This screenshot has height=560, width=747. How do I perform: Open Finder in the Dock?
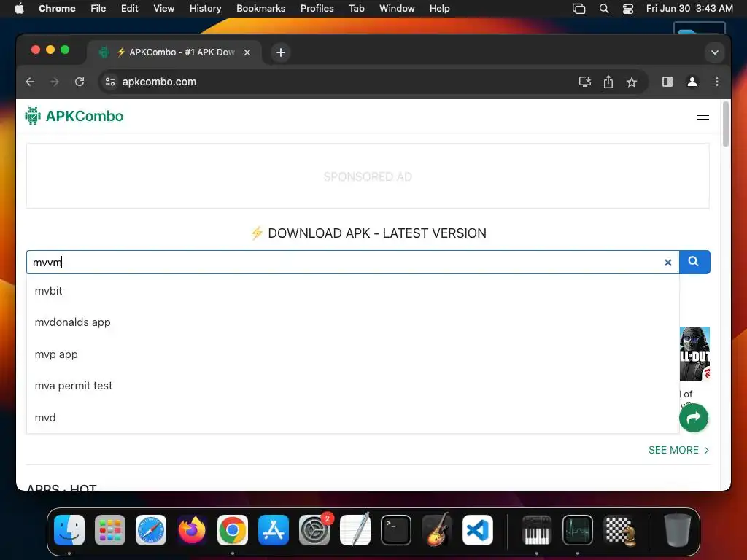coord(69,530)
